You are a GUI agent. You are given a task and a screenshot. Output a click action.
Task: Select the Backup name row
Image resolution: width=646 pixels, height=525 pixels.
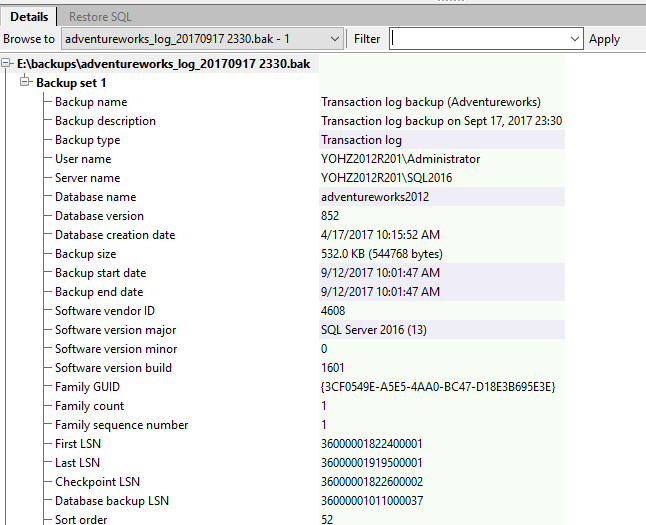[x=91, y=102]
